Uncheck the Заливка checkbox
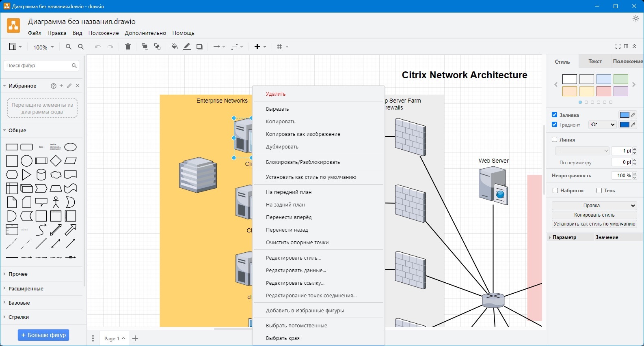The image size is (644, 346). (555, 115)
